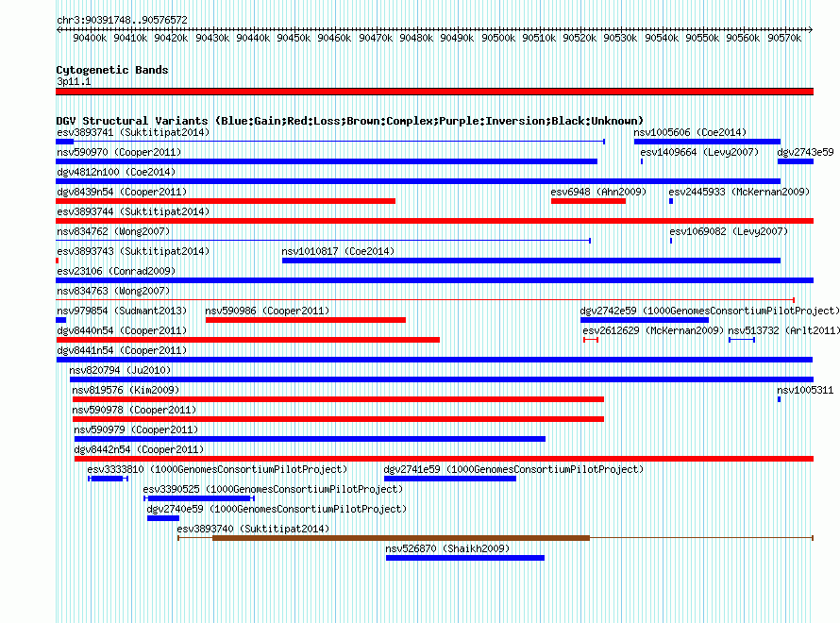This screenshot has width=840, height=623.
Task: Click esv23106 (Conrad2009) variant label
Action: 116,271
